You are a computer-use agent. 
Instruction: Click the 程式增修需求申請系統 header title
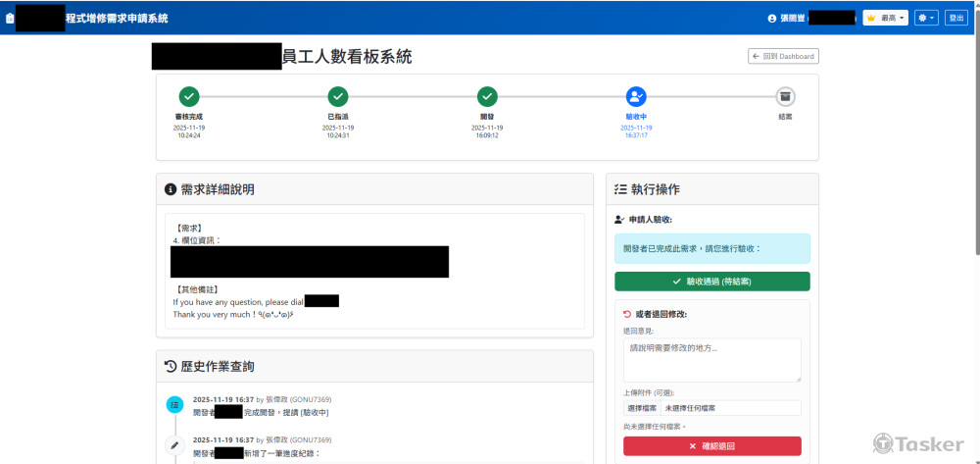coord(117,18)
